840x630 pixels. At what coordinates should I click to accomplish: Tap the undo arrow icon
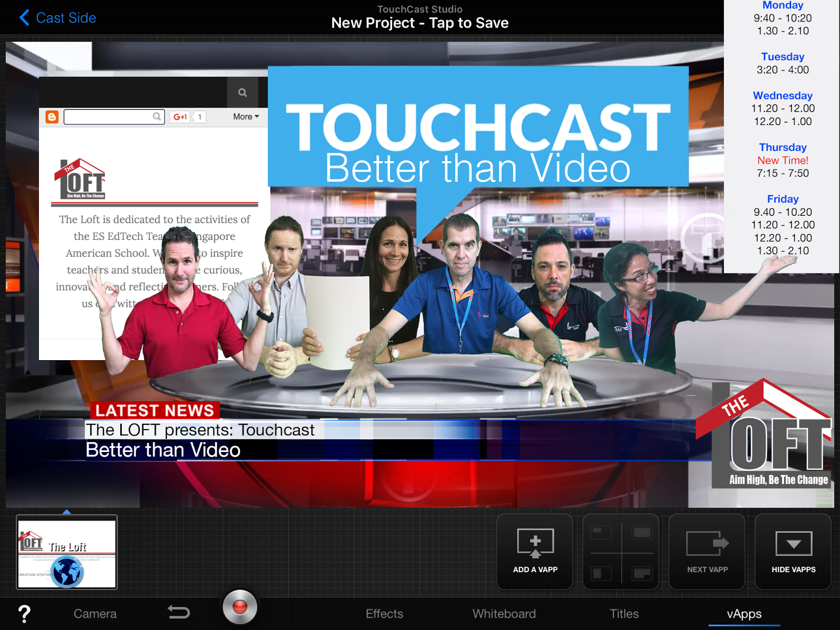coord(179,612)
